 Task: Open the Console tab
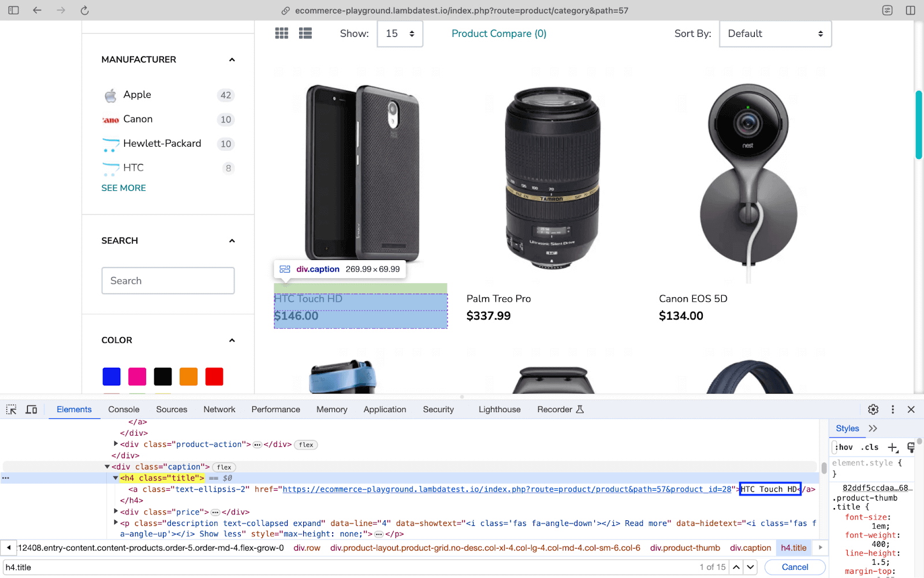[x=124, y=409]
